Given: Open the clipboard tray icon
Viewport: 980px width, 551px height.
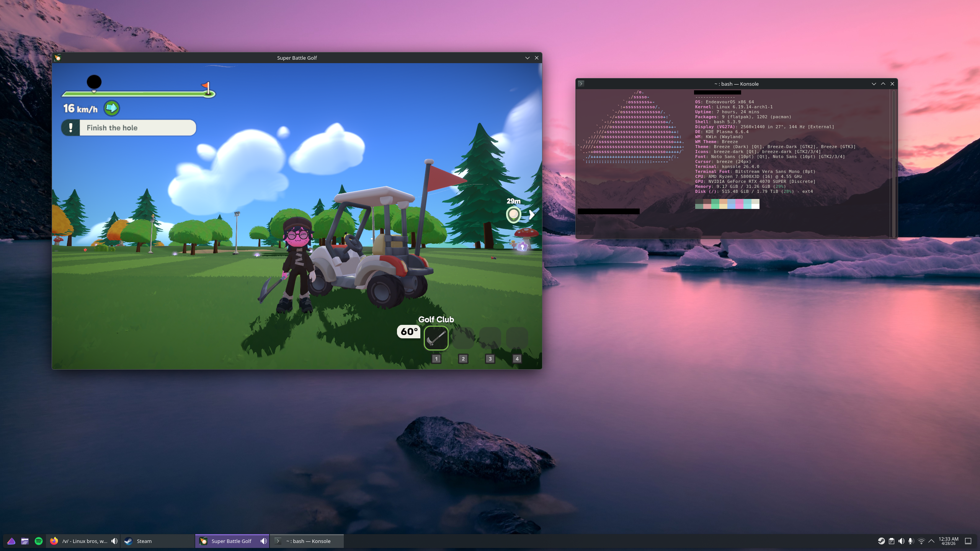Looking at the screenshot, I should pyautogui.click(x=892, y=541).
